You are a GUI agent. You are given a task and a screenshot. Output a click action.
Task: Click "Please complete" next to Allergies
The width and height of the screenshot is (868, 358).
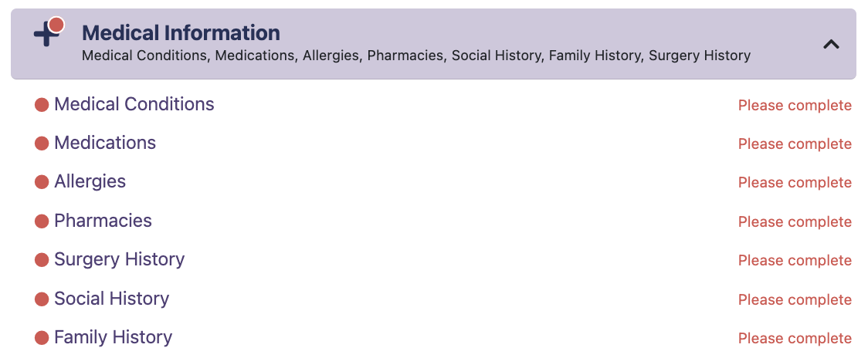click(x=795, y=183)
